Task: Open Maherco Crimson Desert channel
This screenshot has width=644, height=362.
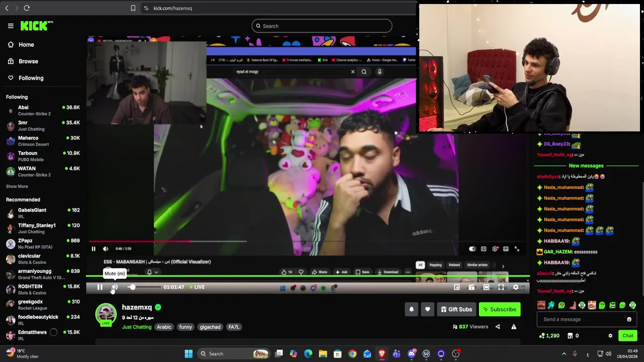Action: [x=43, y=141]
